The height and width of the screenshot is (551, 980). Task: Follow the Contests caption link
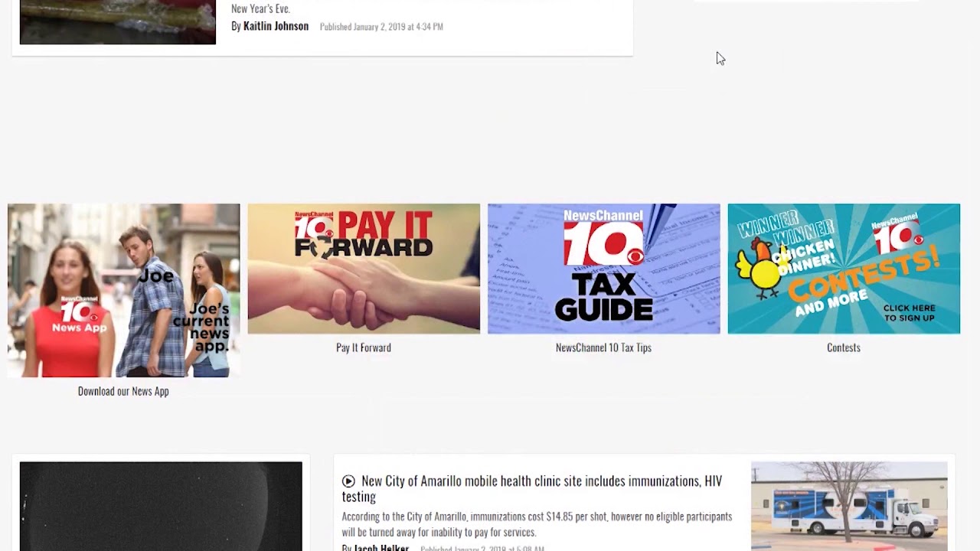(x=844, y=347)
